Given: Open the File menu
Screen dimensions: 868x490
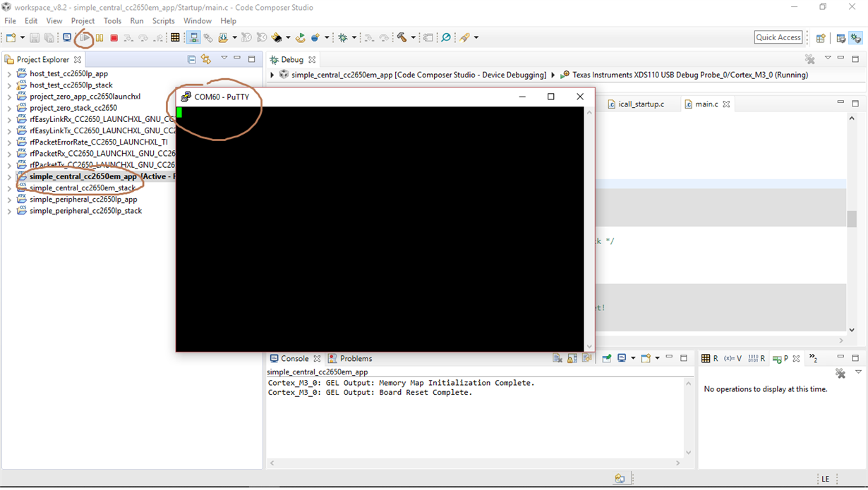Looking at the screenshot, I should pyautogui.click(x=11, y=21).
